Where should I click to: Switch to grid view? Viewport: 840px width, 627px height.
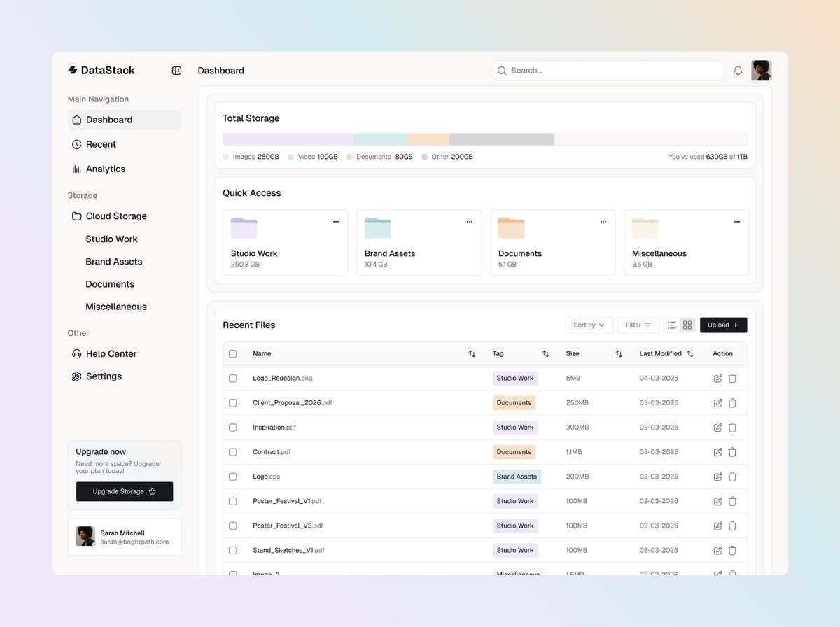coord(687,325)
